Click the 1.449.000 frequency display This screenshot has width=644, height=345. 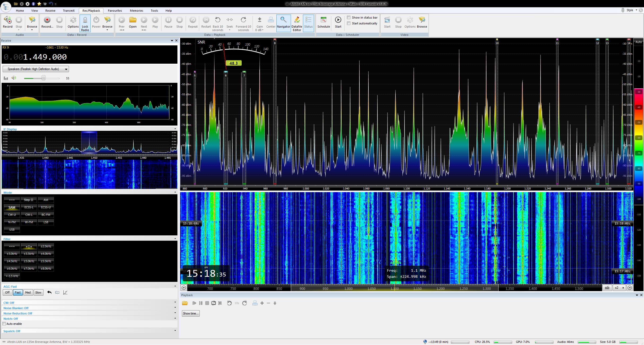45,57
